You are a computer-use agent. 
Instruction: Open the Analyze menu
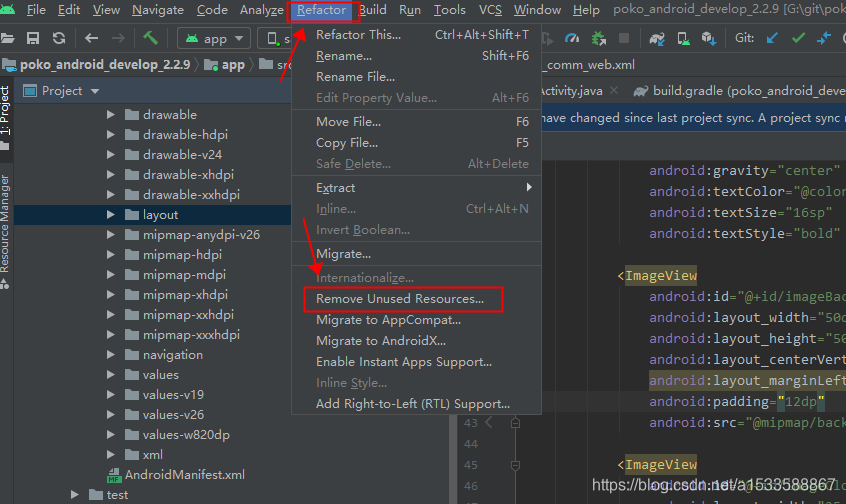point(262,10)
